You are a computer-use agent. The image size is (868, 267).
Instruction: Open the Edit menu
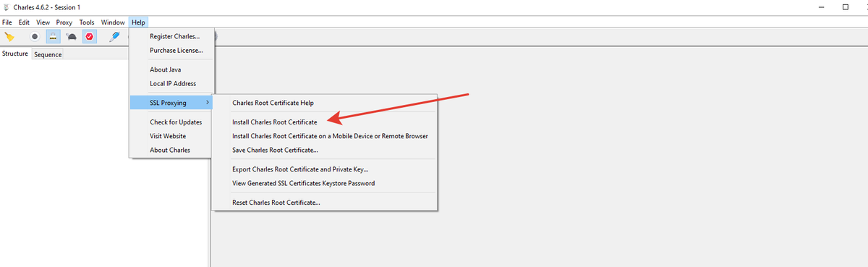tap(24, 22)
